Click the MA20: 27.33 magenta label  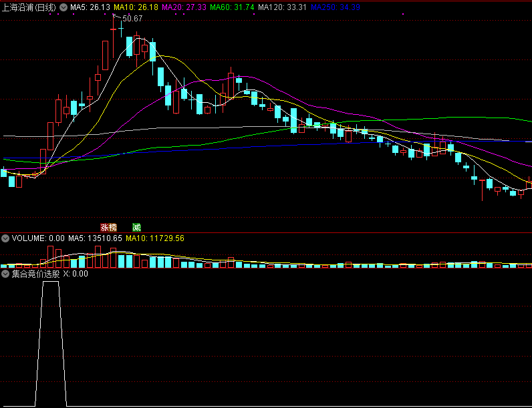[x=184, y=7]
